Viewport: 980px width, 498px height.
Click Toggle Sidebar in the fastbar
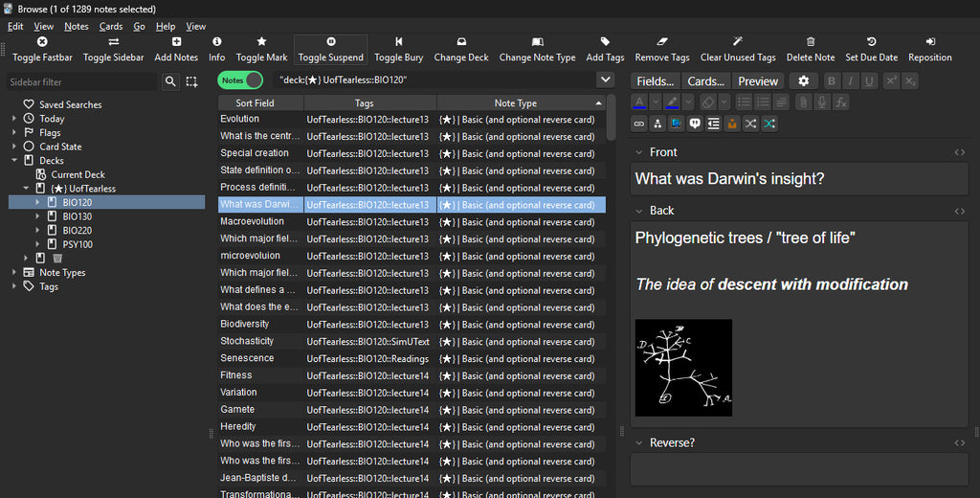pos(113,50)
